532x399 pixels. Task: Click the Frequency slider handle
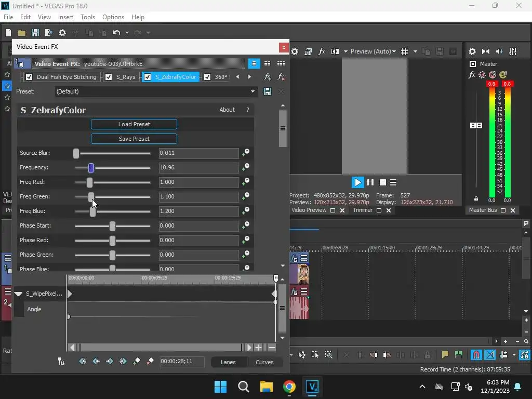(x=91, y=168)
